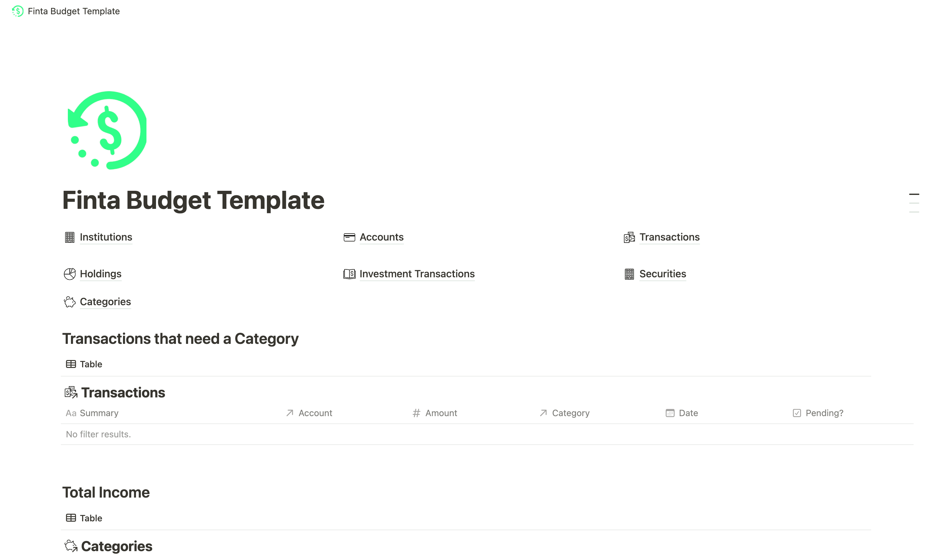Click the icon beside the Transactions table heading
Viewport: 932px width, 560px height.
pos(71,392)
